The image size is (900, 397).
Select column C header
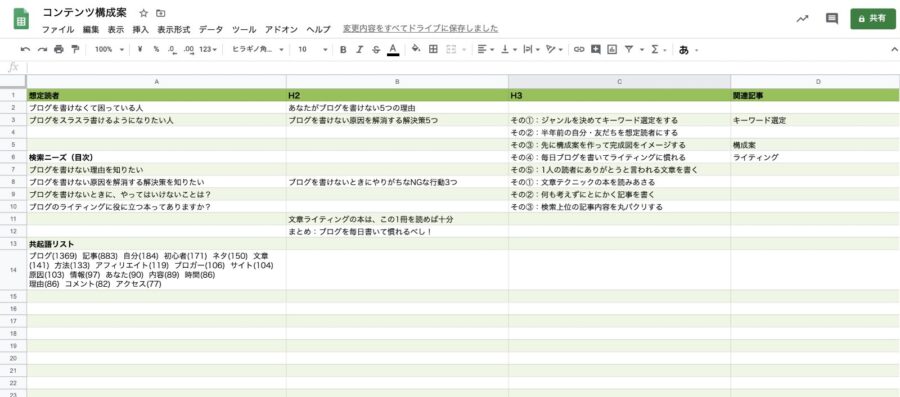(619, 82)
